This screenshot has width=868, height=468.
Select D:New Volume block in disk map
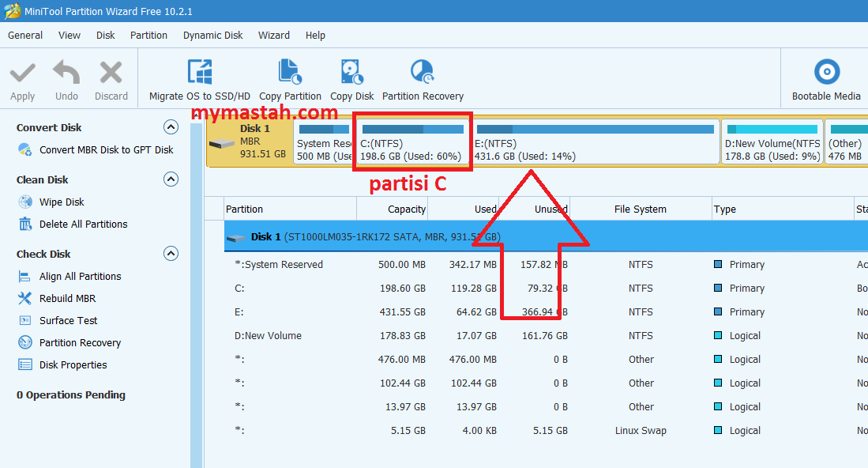pos(772,142)
